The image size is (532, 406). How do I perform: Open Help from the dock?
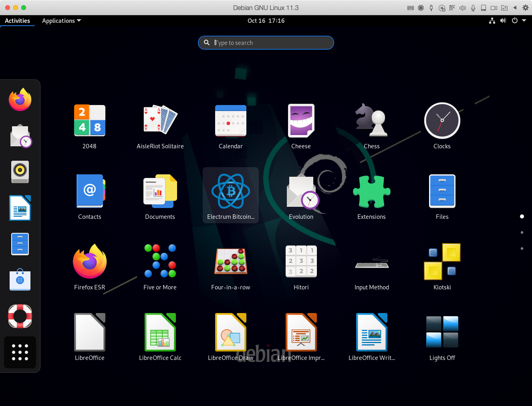(x=20, y=316)
